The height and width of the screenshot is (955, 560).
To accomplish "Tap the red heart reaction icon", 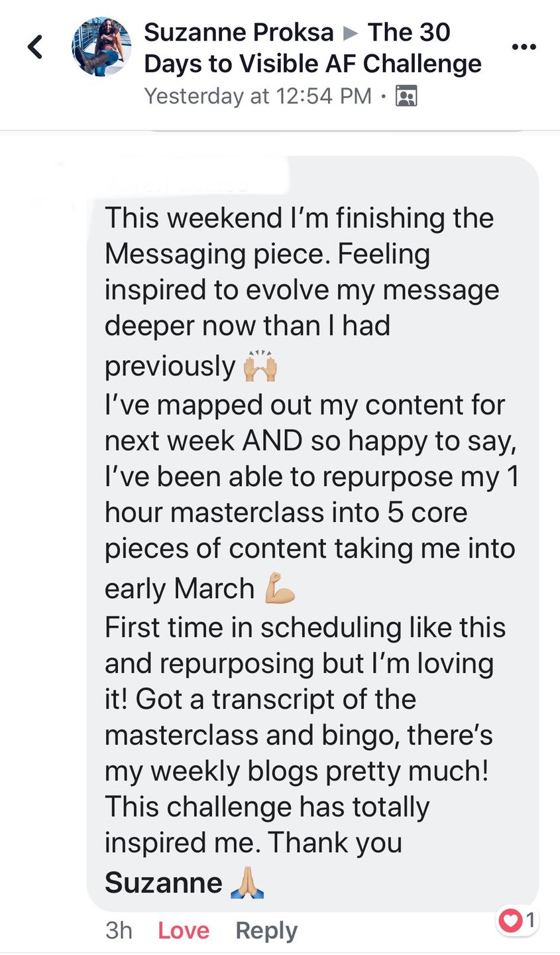I will pos(510,921).
